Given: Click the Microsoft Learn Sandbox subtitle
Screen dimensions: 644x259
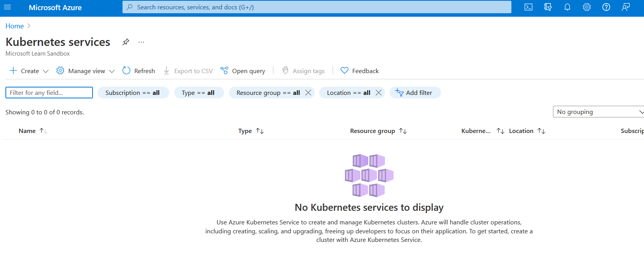Looking at the screenshot, I should (x=38, y=54).
